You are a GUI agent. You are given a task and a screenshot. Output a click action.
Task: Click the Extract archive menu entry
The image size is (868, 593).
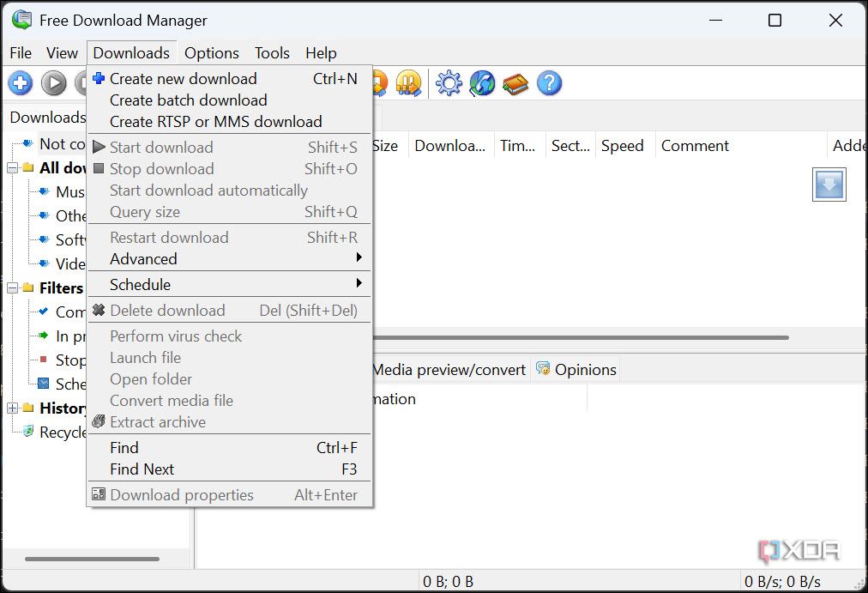point(230,422)
